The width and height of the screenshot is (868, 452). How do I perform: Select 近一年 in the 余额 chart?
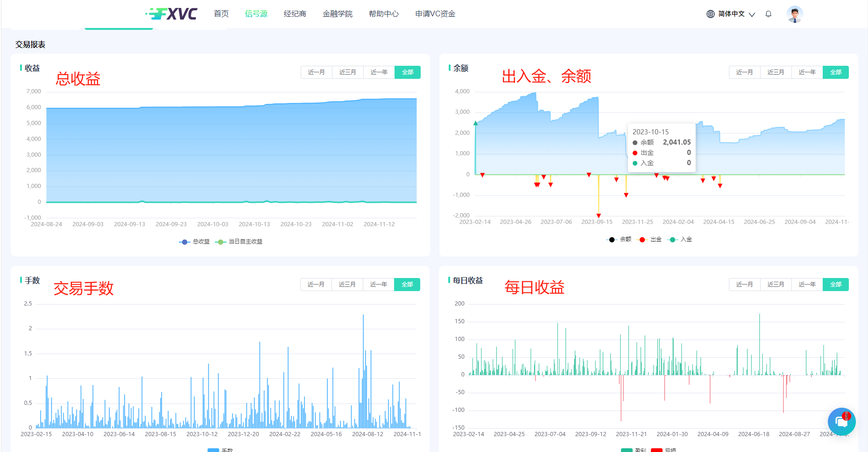pos(807,72)
